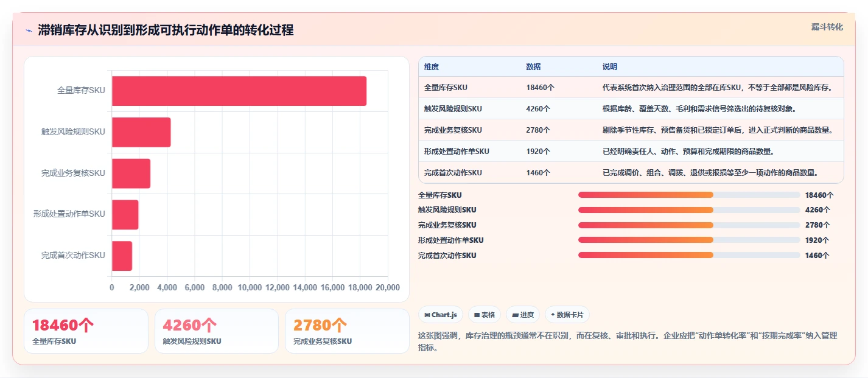Viewport: 868px width, 378px height.
Task: Click the 完成首次动作SKU label in the progress list
Action: (447, 256)
